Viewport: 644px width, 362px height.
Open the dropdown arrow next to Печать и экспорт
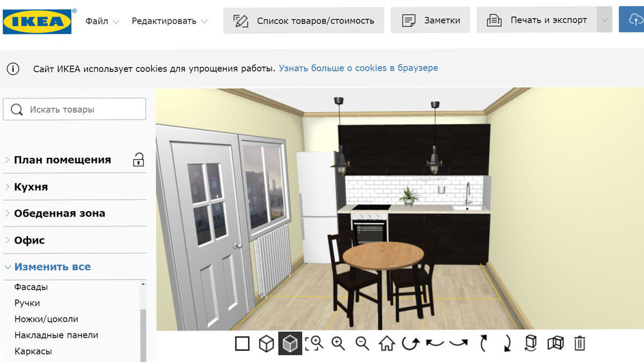604,20
